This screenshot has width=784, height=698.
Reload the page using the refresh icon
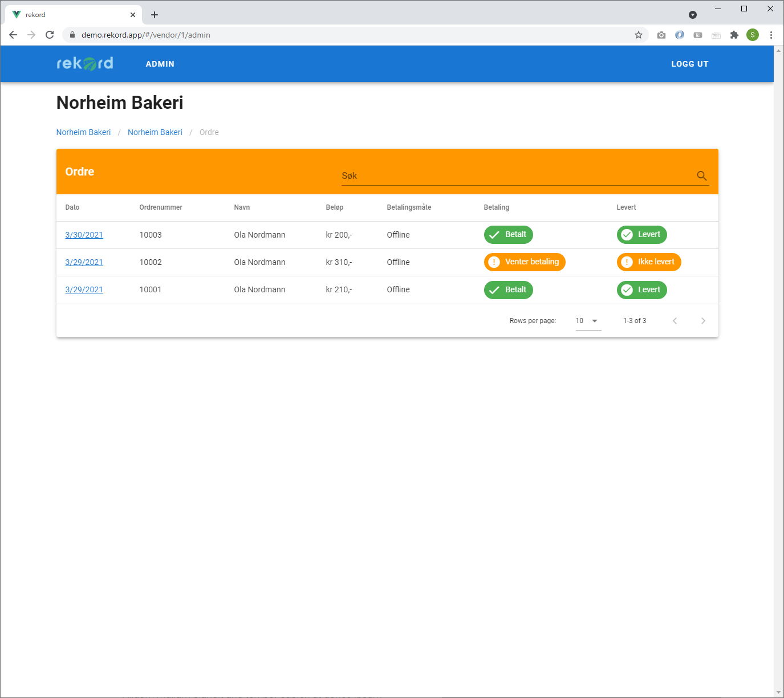point(50,35)
